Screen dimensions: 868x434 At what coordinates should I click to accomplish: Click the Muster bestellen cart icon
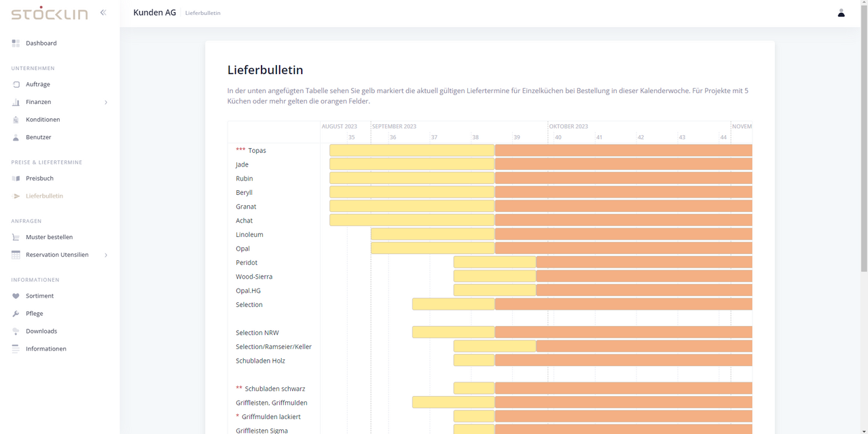[x=16, y=237]
